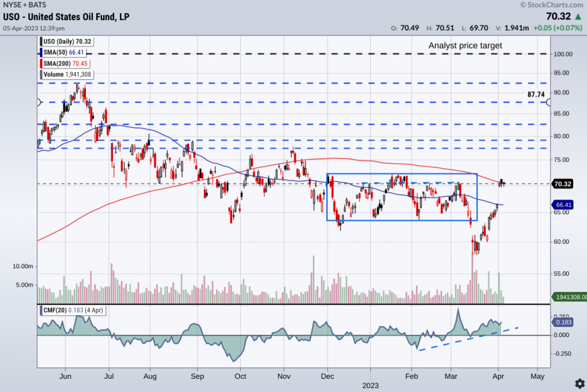
Task: Click the Oct month label on the time axis
Action: pyautogui.click(x=240, y=377)
